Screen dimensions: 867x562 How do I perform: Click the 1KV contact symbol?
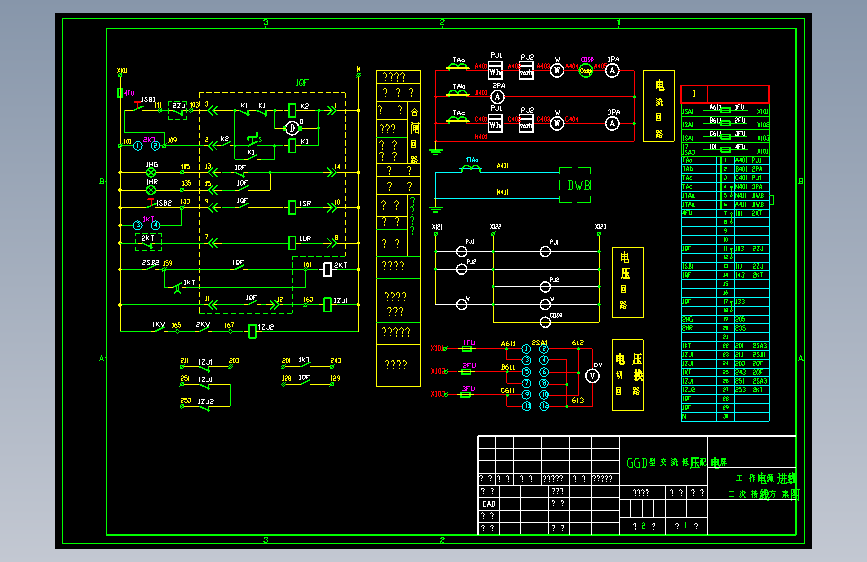pyautogui.click(x=159, y=328)
